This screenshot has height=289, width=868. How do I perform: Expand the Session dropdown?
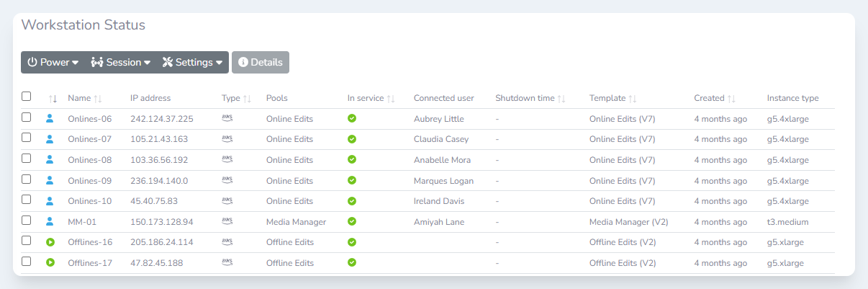click(120, 63)
